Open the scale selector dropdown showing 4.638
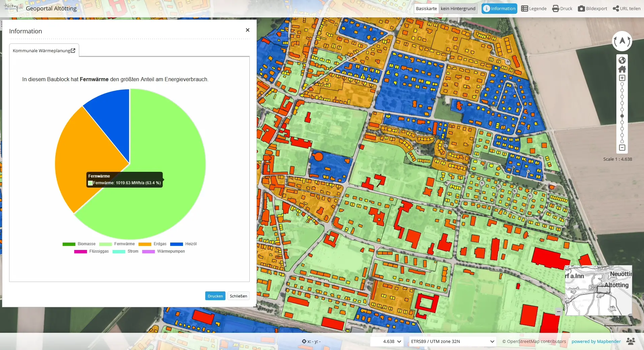 point(387,341)
